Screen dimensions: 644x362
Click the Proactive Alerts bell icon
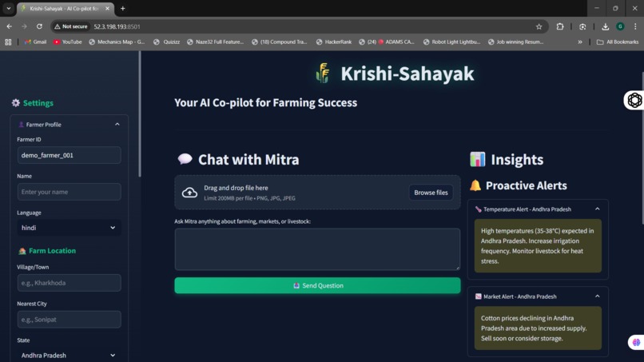(x=475, y=185)
